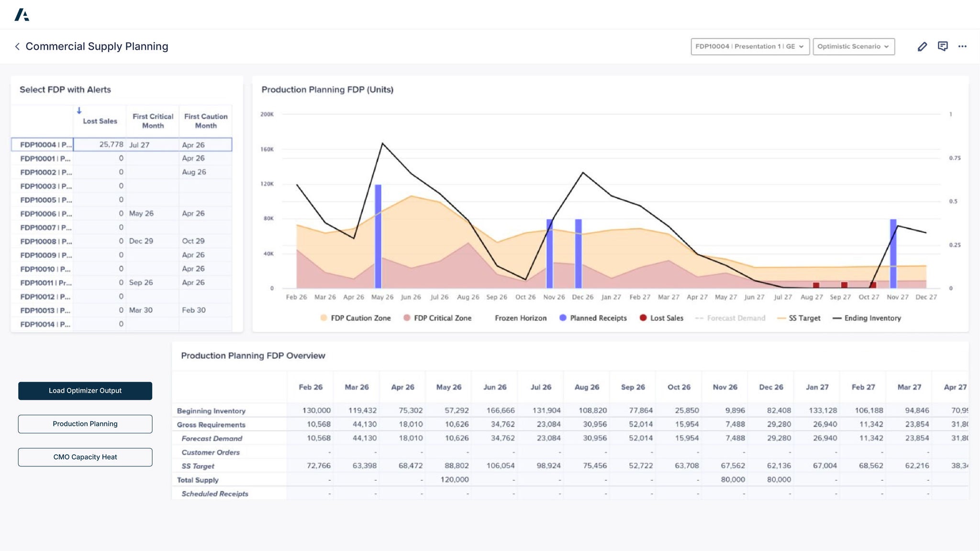Click the First Caution Month column header
The width and height of the screenshot is (980, 551).
(x=206, y=121)
